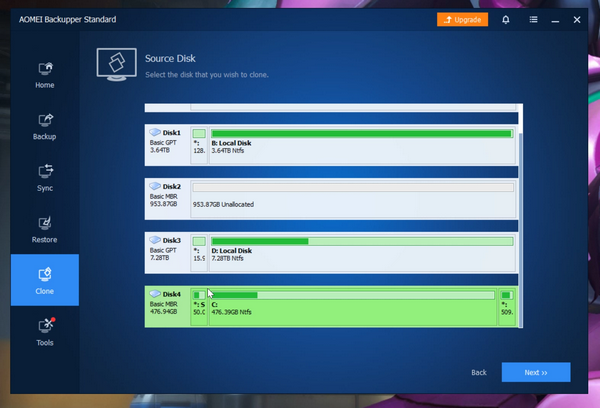Open the Tools section
Screen dimensions: 600x408
[44, 332]
